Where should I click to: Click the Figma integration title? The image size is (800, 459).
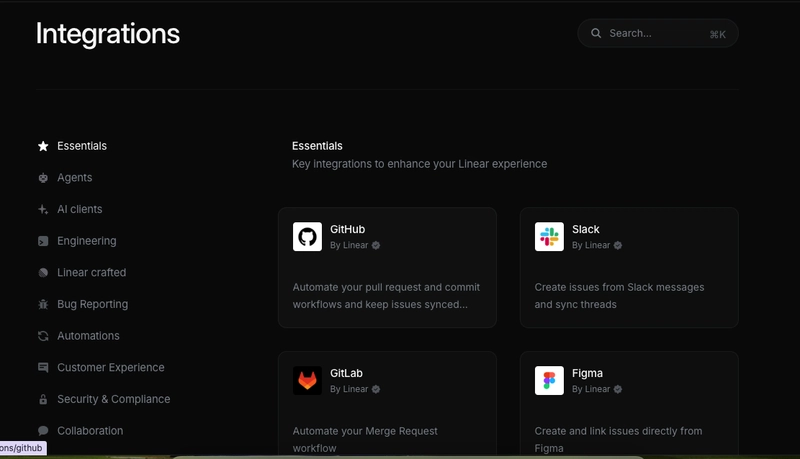coord(587,373)
